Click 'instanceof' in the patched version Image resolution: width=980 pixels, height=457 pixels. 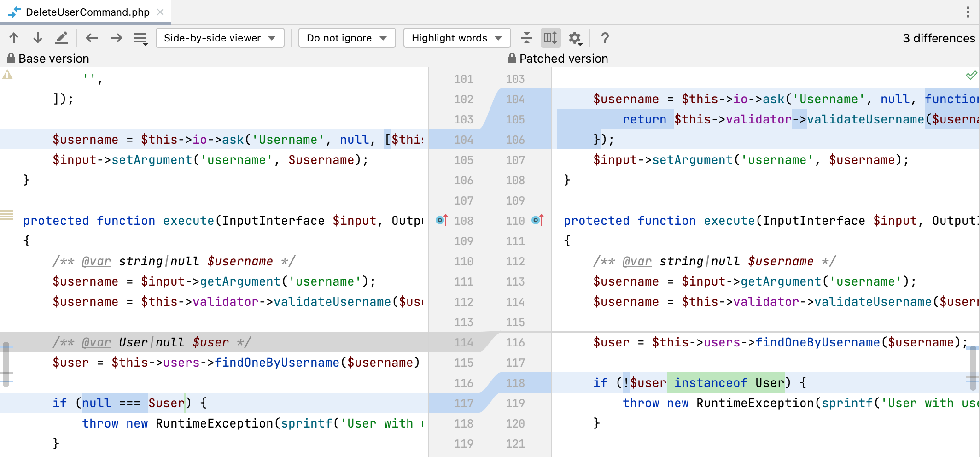coord(711,383)
